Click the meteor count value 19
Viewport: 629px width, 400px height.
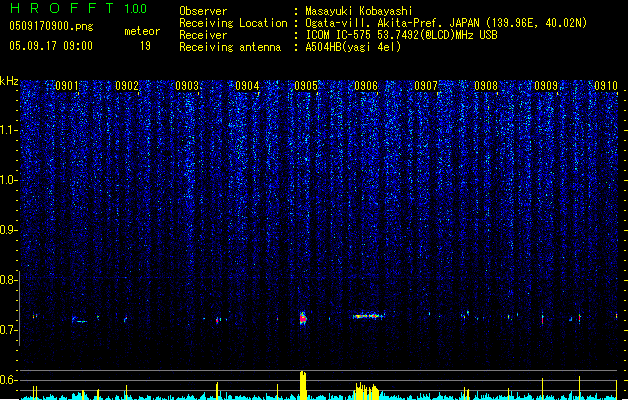[x=145, y=46]
